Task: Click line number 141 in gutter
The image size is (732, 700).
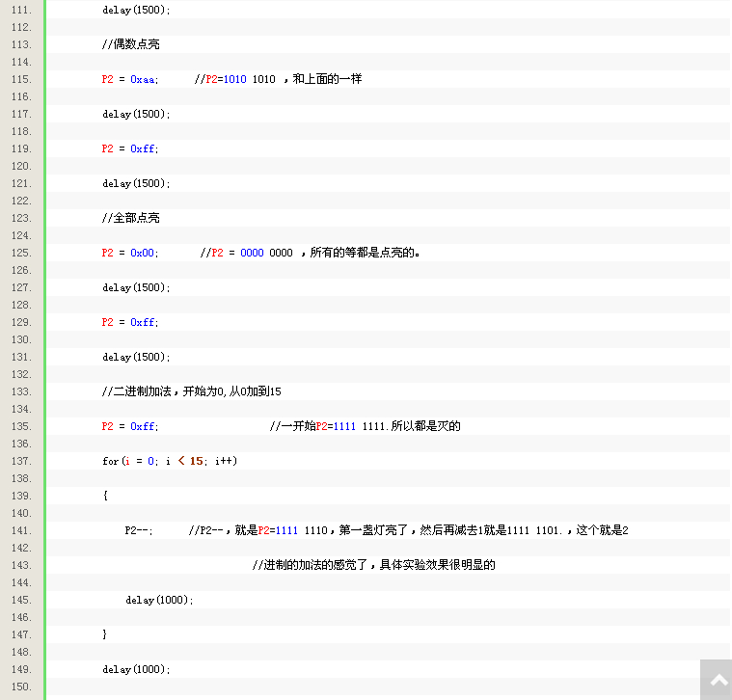Action: [21, 530]
